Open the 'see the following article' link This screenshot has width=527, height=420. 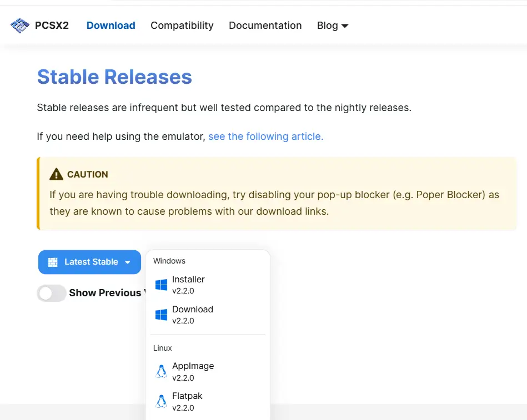coord(266,136)
